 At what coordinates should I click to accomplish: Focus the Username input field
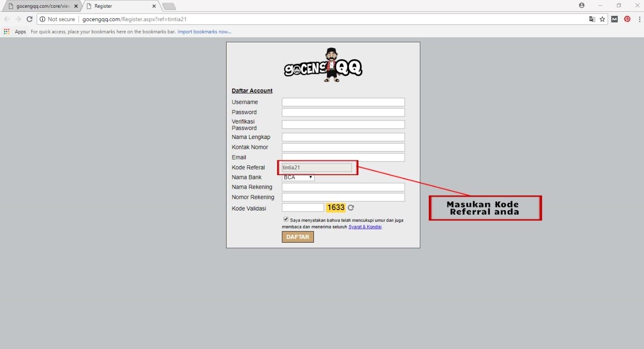click(x=343, y=102)
